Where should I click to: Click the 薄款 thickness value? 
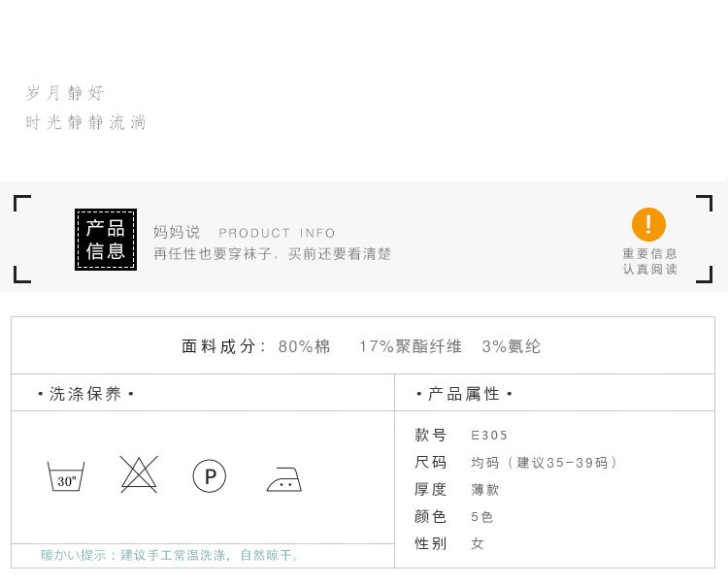point(484,489)
